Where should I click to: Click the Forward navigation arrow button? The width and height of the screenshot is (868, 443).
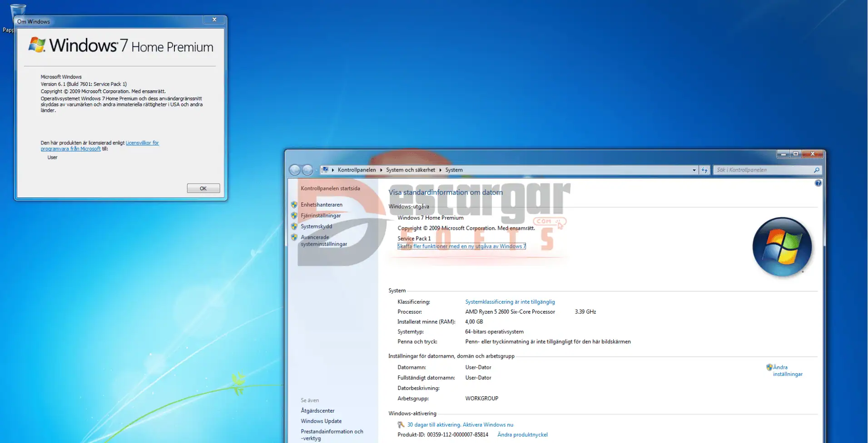[308, 170]
